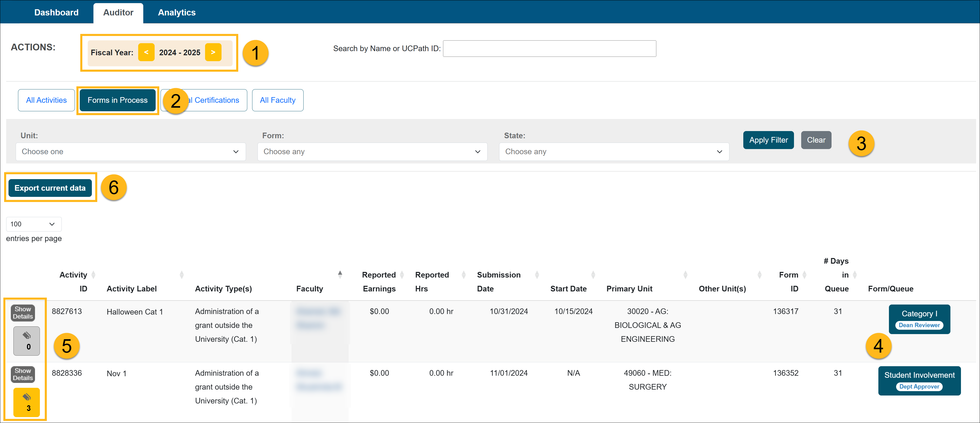
Task: Sort by Form ID column arrows
Action: click(x=805, y=275)
